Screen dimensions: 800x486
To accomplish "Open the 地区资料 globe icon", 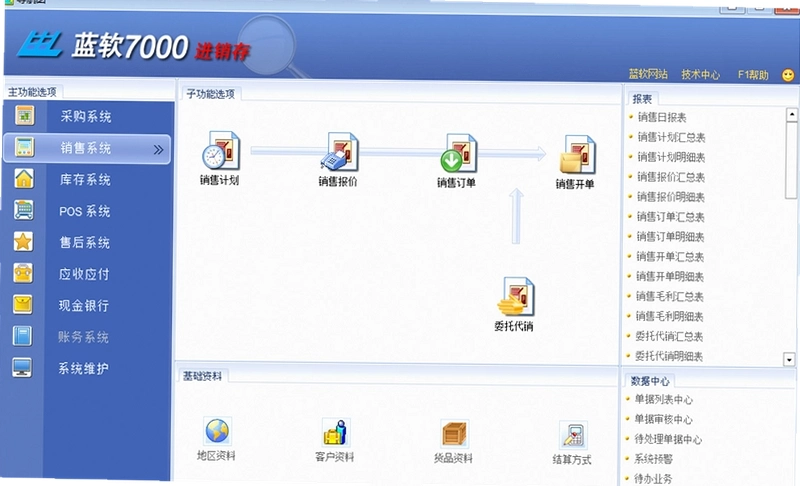I will tap(217, 431).
